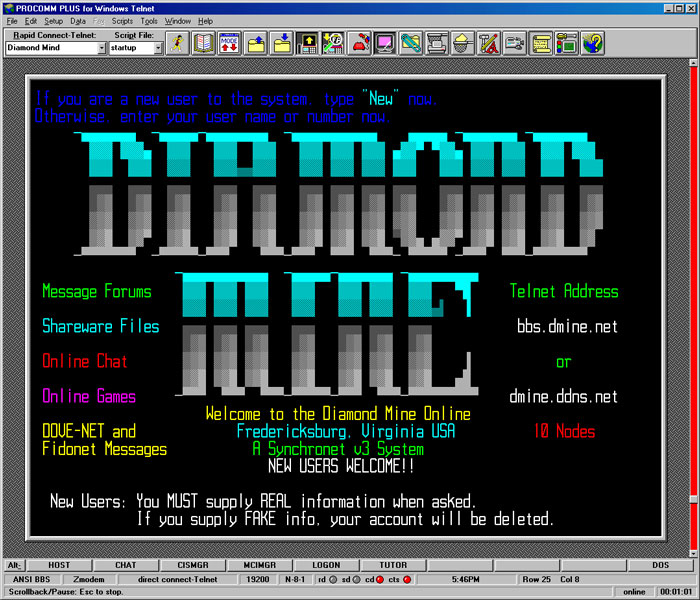This screenshot has width=700, height=600.
Task: Open the Edit menu
Action: point(31,21)
